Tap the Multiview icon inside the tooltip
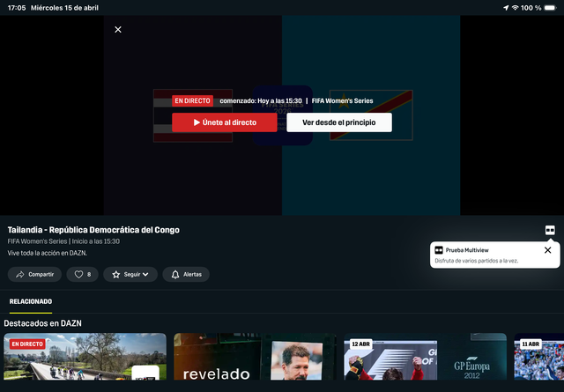The width and height of the screenshot is (564, 392). 439,250
